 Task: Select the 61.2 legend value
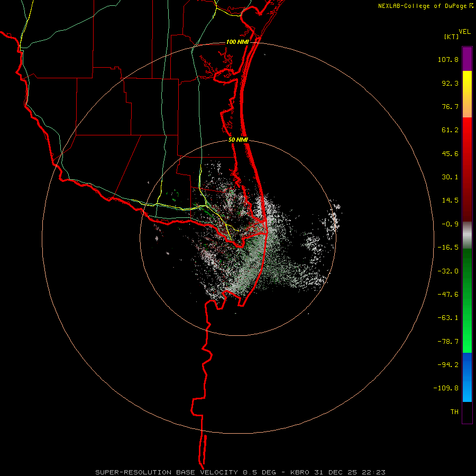click(450, 130)
